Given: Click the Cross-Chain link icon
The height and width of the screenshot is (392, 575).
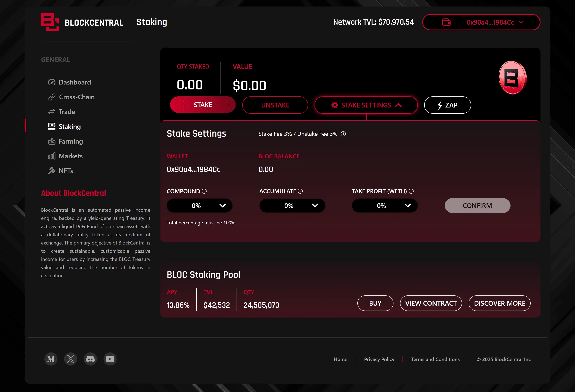Looking at the screenshot, I should click(52, 97).
